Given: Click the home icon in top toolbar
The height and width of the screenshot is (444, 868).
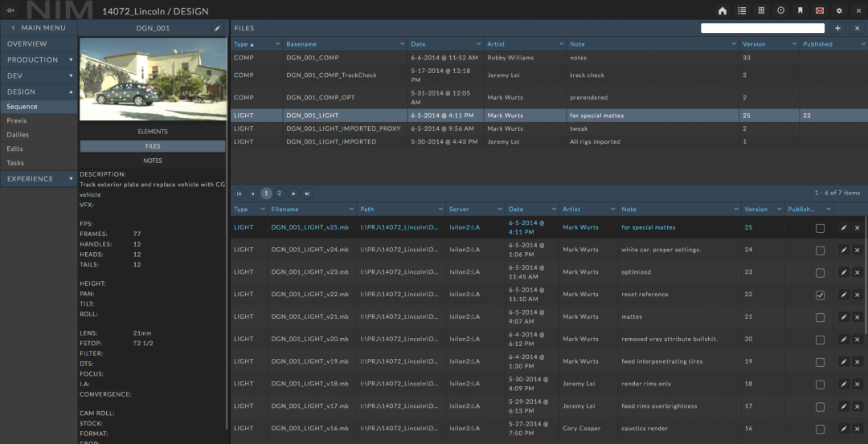Looking at the screenshot, I should click(x=723, y=10).
